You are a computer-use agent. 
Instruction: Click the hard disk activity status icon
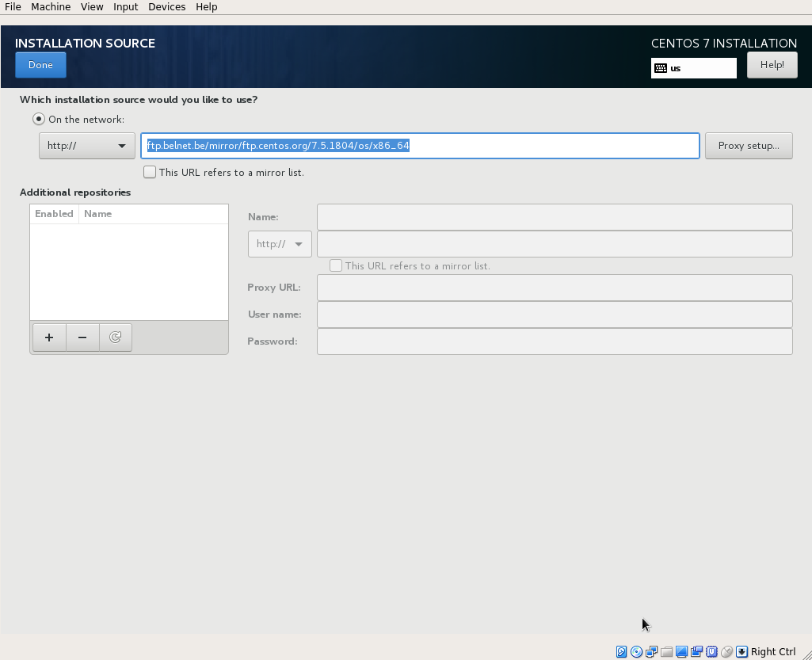click(621, 651)
